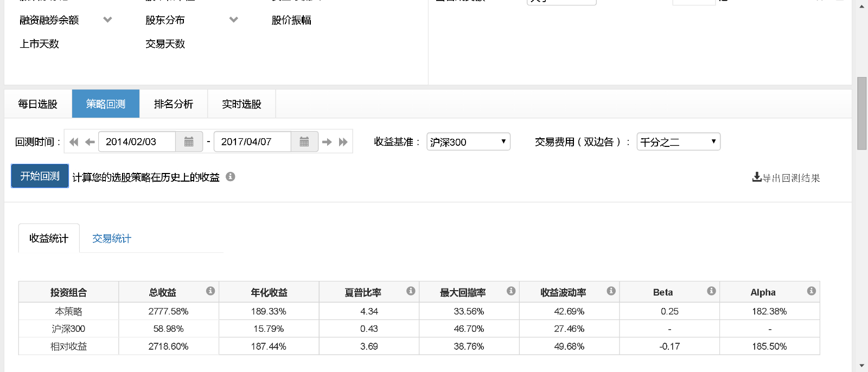Viewport: 868px width, 372px height.
Task: Click the start date calendar icon
Action: (x=189, y=142)
